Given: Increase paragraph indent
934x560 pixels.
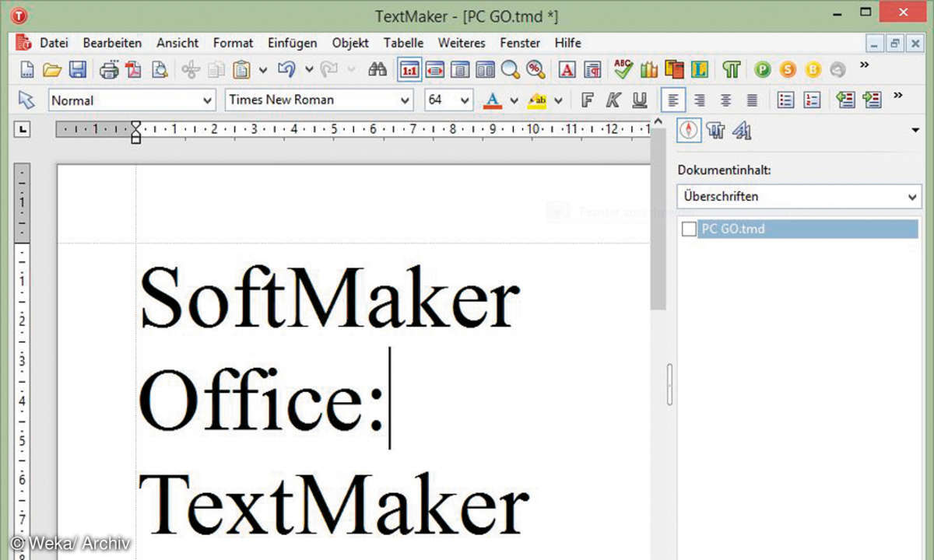Looking at the screenshot, I should click(x=872, y=100).
